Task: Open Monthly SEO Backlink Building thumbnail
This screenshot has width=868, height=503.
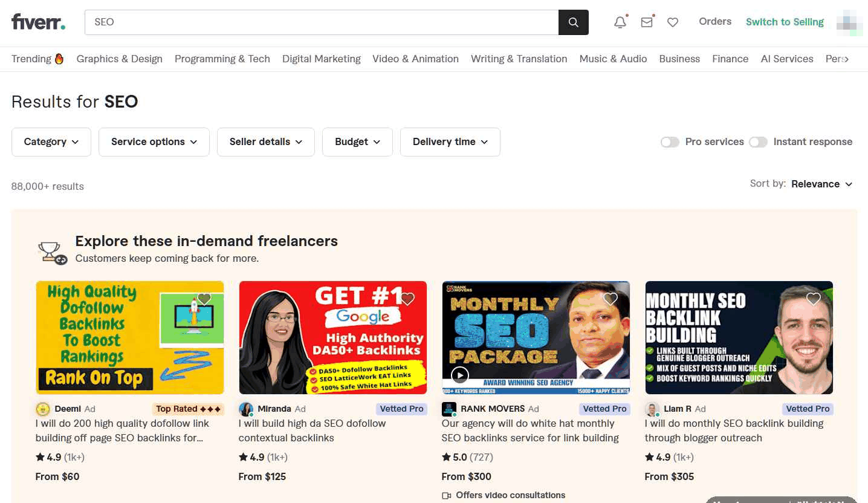Action: pos(739,337)
